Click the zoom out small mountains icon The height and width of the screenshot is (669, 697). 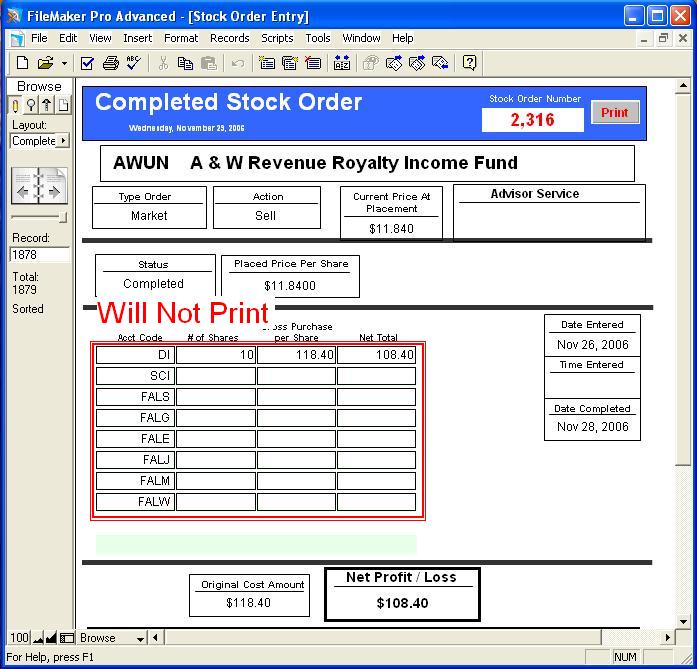pyautogui.click(x=38, y=638)
